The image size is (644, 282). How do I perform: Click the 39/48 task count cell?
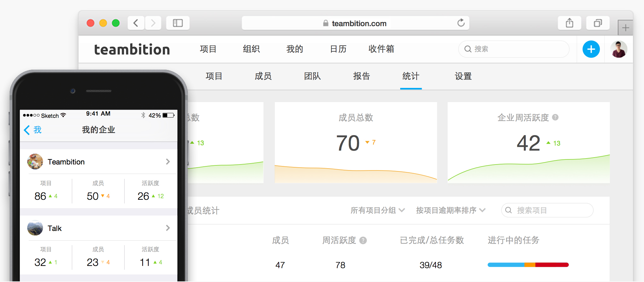tap(431, 265)
